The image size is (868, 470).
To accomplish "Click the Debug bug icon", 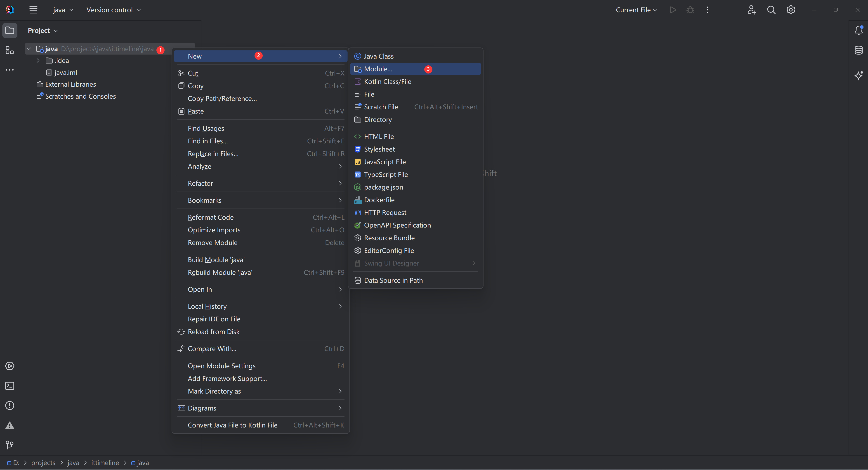I will pos(690,10).
